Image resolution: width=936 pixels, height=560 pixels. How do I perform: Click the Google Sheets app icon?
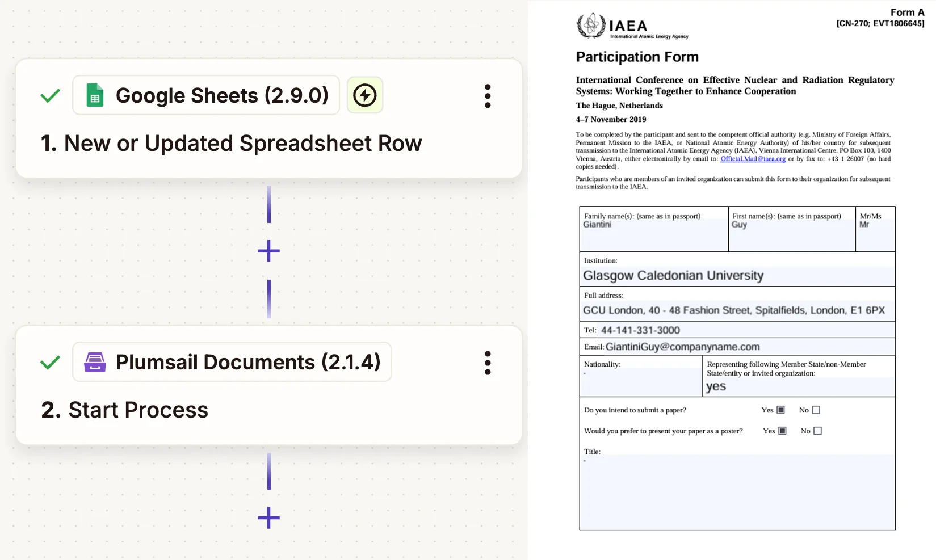pos(95,95)
